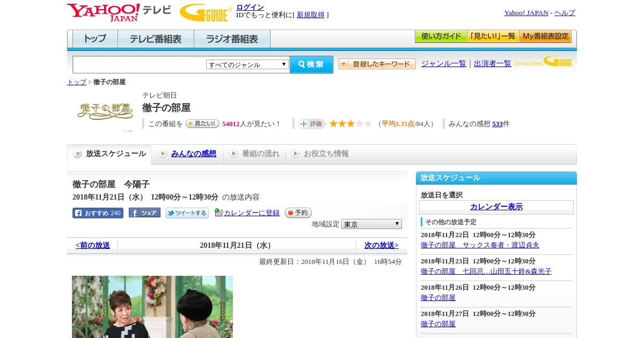Click the 新規取得 link

coord(311,15)
